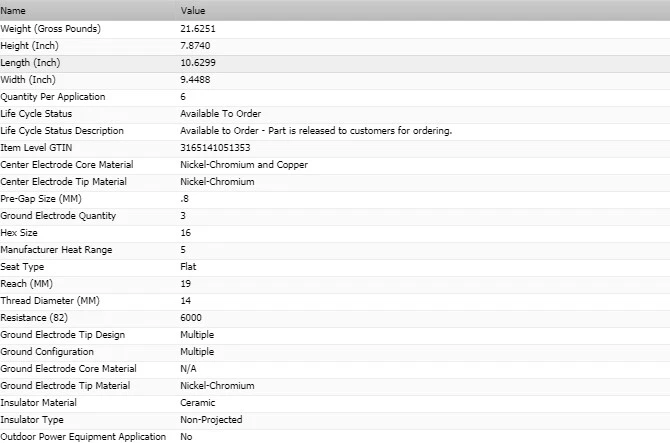670x443 pixels.
Task: Click the Resistance value 6000
Action: point(191,318)
